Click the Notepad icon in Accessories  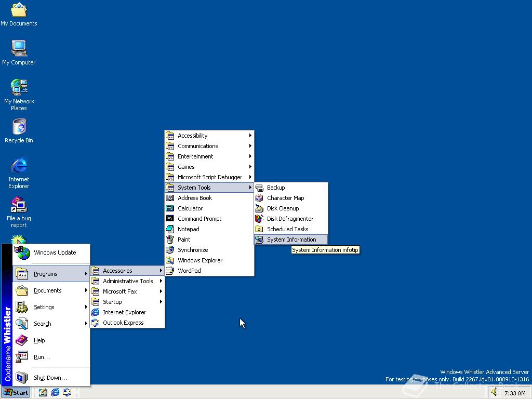(x=170, y=229)
